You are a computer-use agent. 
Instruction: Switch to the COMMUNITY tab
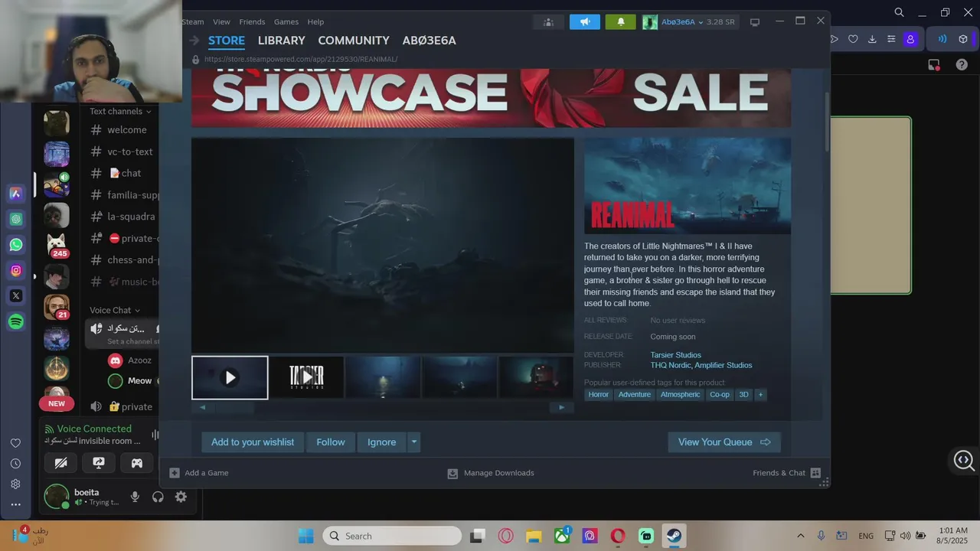[x=354, y=41]
